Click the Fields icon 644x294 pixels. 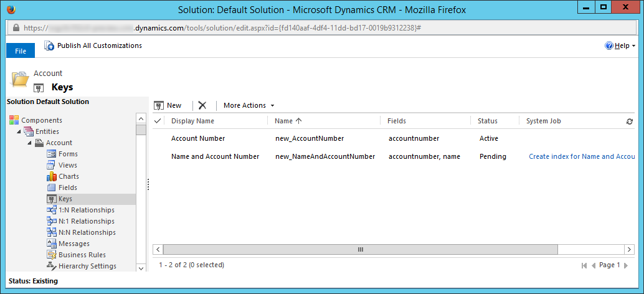pos(51,187)
